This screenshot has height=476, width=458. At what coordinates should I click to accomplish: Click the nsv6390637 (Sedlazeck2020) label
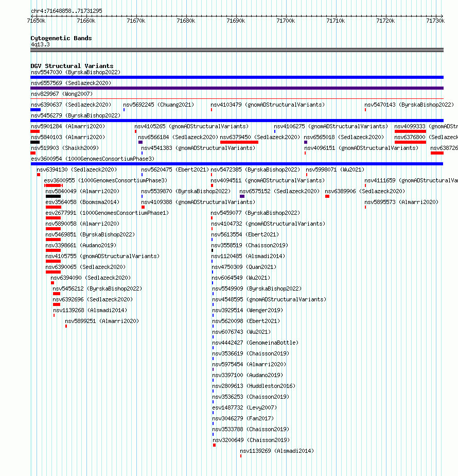71,105
